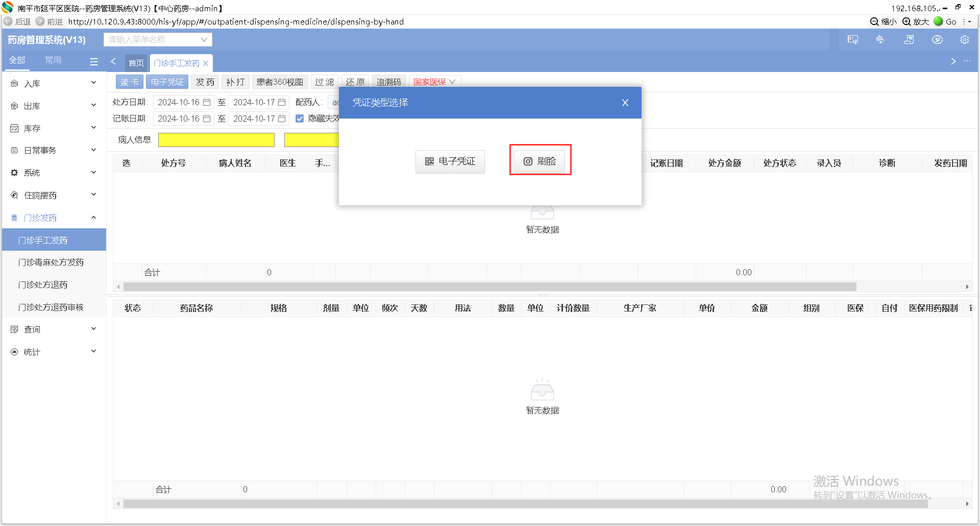Close the 门诊手工发药 tab
The height and width of the screenshot is (526, 980).
[205, 63]
